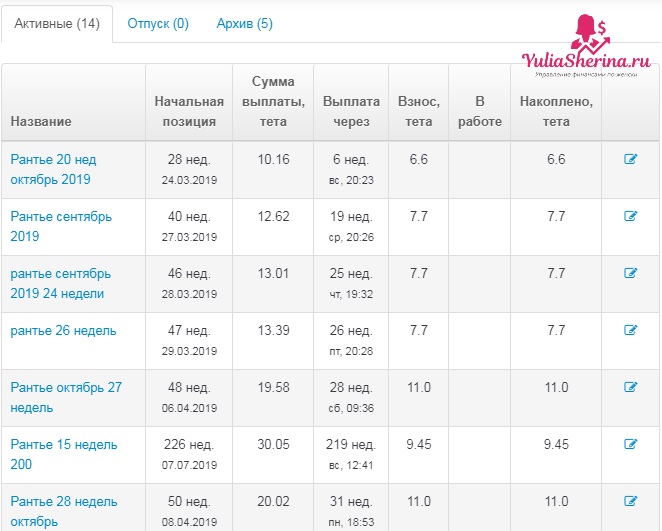Click the payout time вс, 20:23
Image resolution: width=662 pixels, height=531 pixels.
[x=351, y=180]
